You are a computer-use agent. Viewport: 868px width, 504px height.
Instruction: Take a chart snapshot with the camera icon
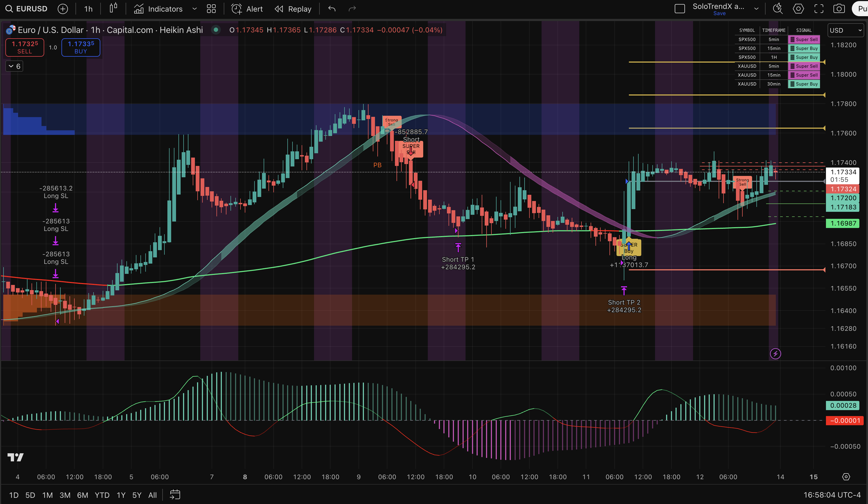pos(839,9)
